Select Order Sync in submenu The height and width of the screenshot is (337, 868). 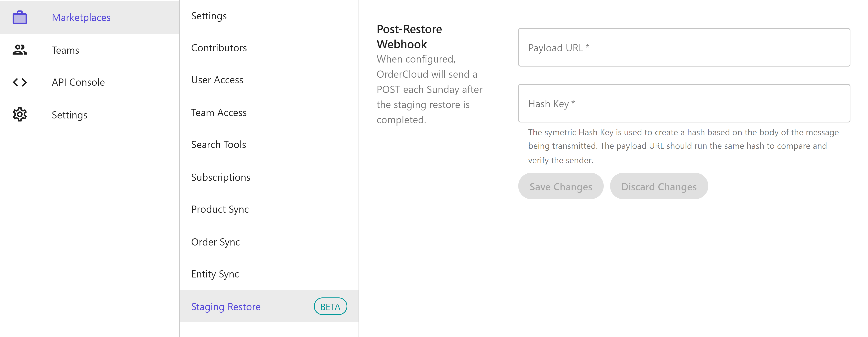pyautogui.click(x=269, y=242)
